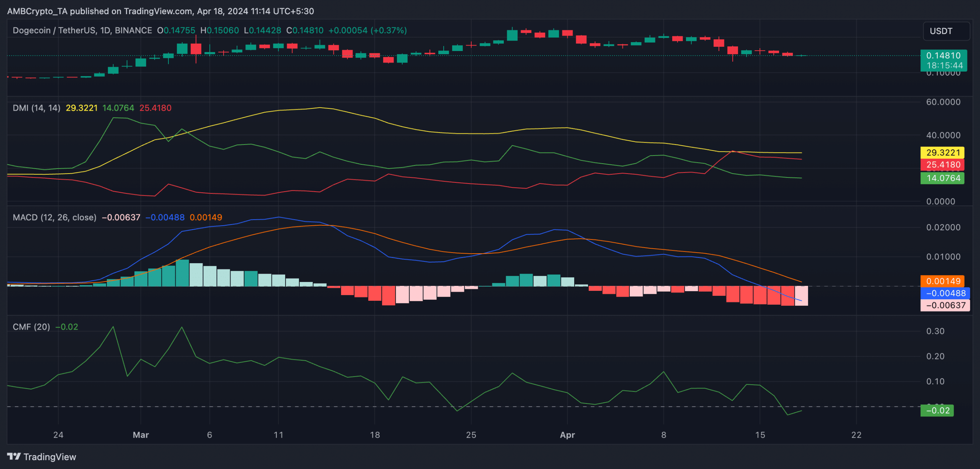The width and height of the screenshot is (980, 469).
Task: Click the MACD legend value -0.00637
Action: [121, 217]
